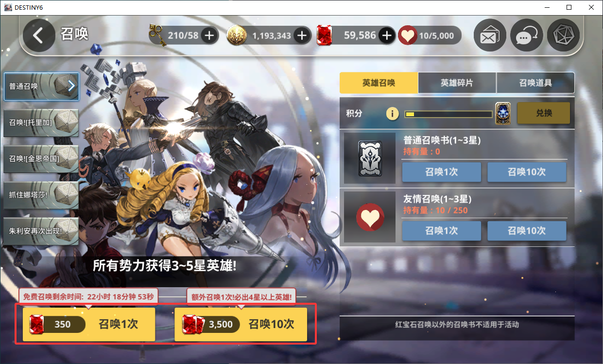Summon once for 350 rubies
Screen dimensions: 603x364
(89, 325)
